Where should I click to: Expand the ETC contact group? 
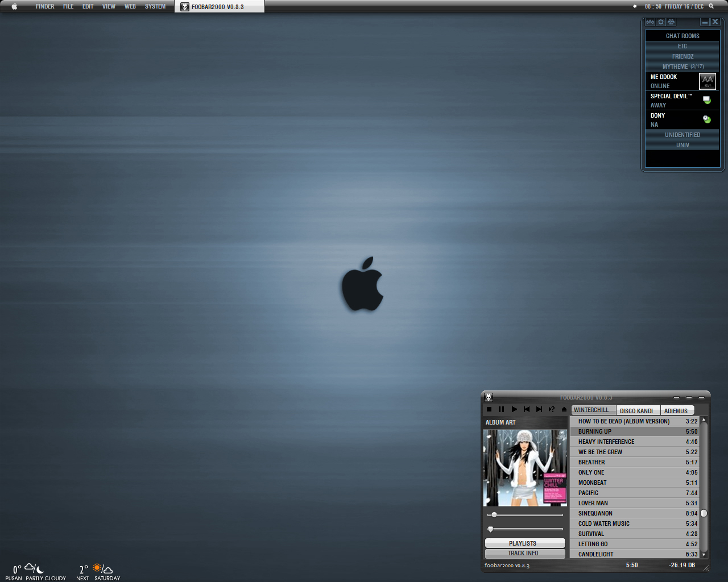682,46
